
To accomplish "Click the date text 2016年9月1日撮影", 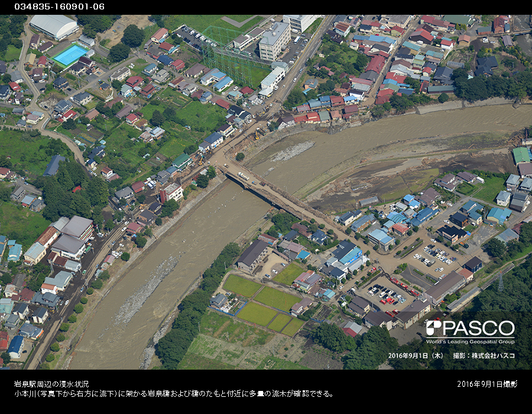I will (x=487, y=384).
